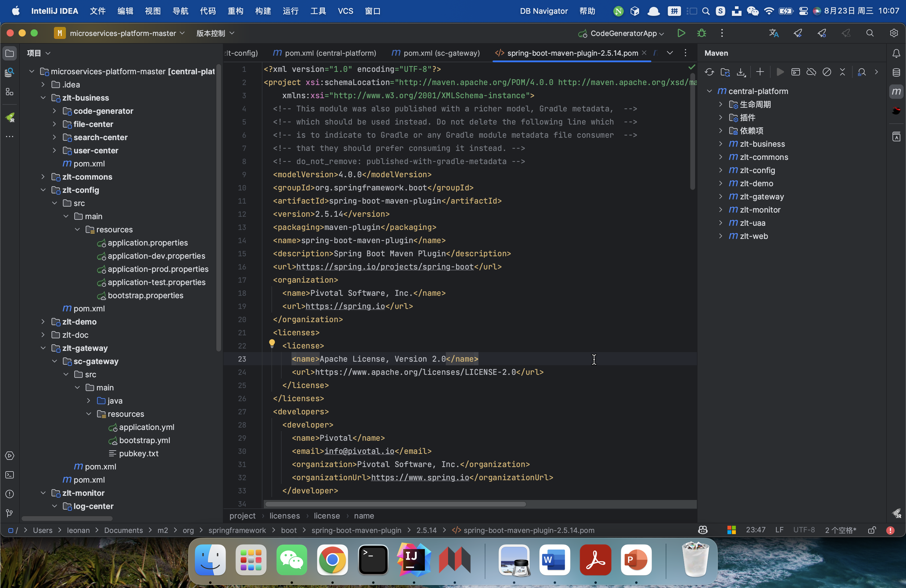
Task: Open 工具 menu in menu bar
Action: (x=318, y=11)
